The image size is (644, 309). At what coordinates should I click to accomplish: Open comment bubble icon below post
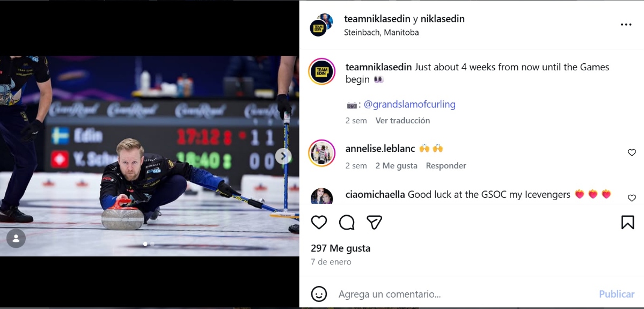(x=347, y=222)
